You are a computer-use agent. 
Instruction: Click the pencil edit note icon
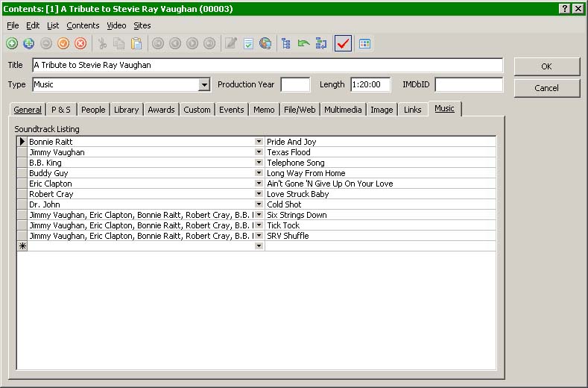(x=231, y=43)
